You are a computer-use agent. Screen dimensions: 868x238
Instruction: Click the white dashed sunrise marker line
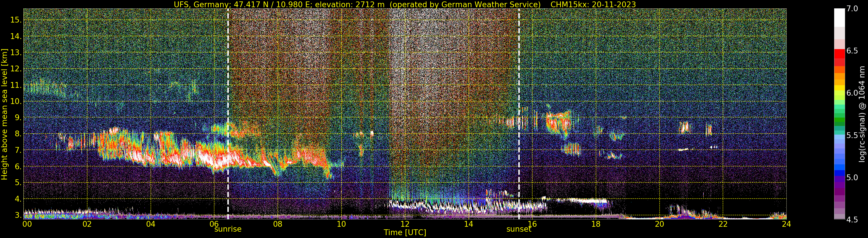pyautogui.click(x=228, y=114)
